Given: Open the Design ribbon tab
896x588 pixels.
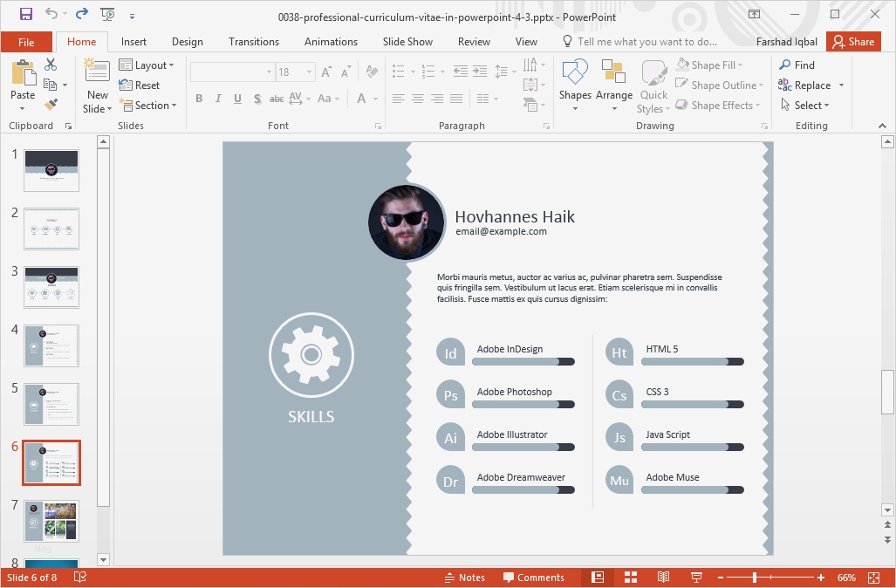Looking at the screenshot, I should point(187,41).
